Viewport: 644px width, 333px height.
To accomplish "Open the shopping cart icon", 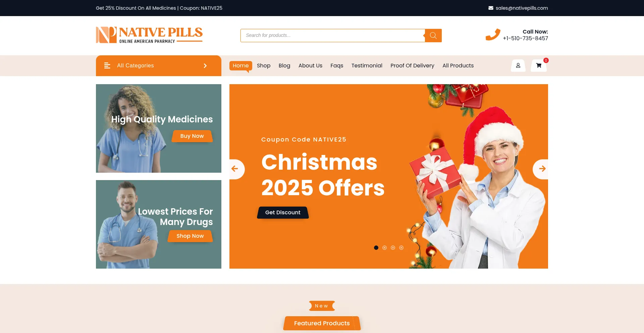I will tap(539, 66).
